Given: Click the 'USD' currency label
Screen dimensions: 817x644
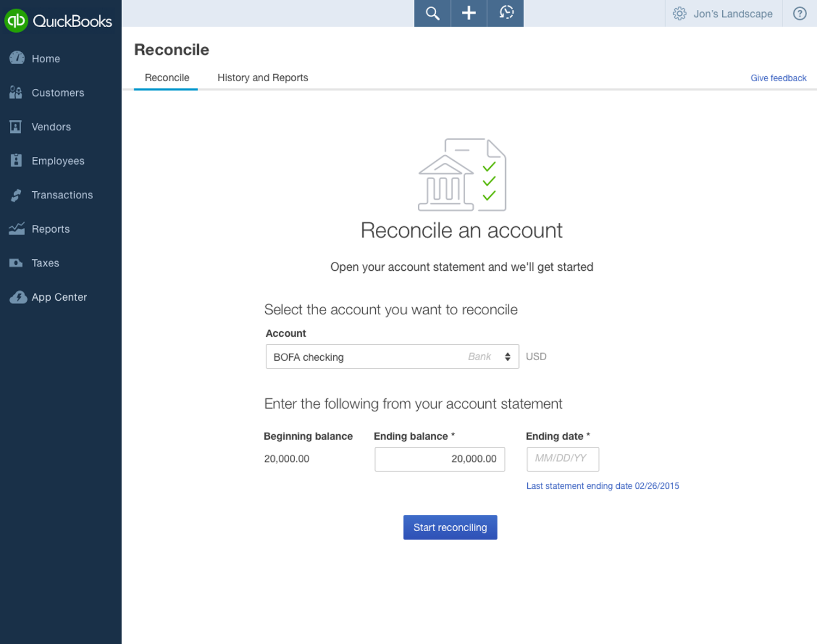Looking at the screenshot, I should point(536,356).
